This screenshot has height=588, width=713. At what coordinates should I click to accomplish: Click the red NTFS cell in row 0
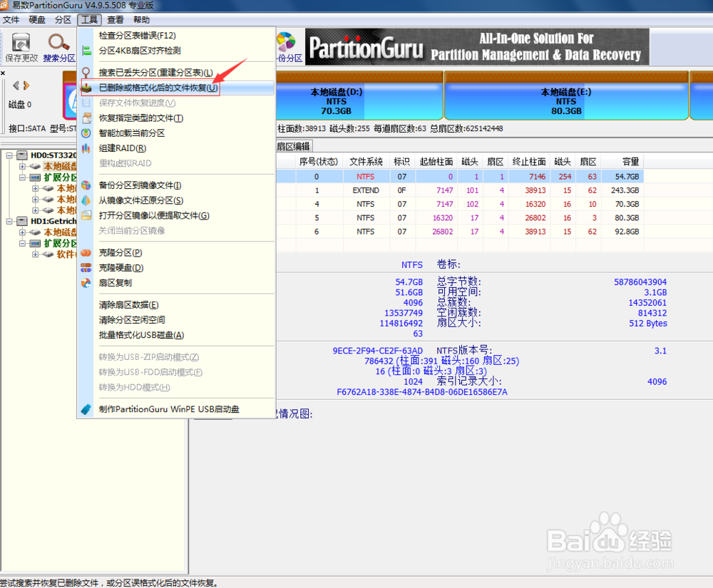coord(366,177)
